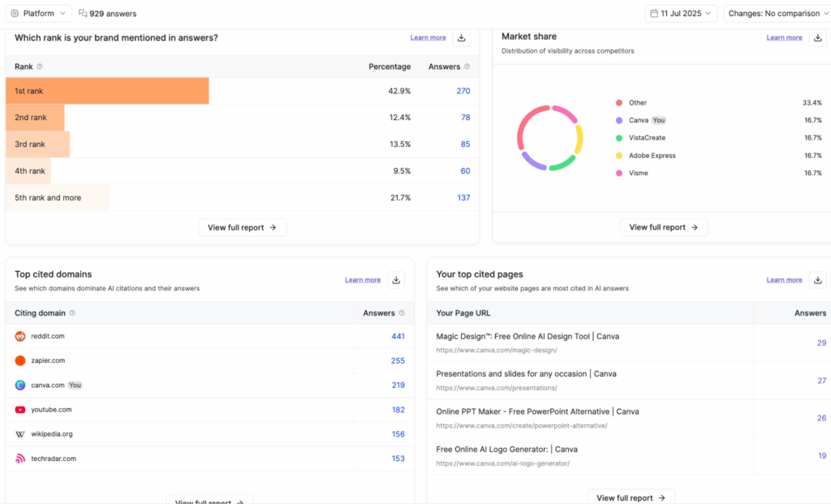Open Learn more for brand rank
Viewport: 831px width, 504px height.
(x=428, y=37)
